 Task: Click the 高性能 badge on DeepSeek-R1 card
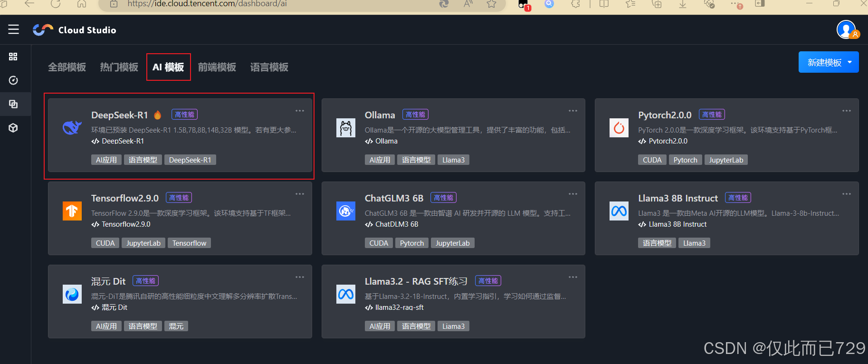(184, 115)
